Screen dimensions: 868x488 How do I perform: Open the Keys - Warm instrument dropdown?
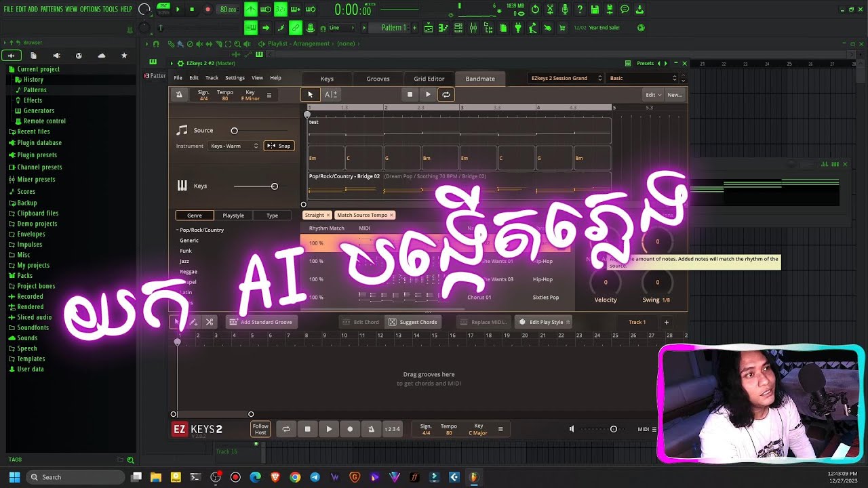[x=234, y=146]
